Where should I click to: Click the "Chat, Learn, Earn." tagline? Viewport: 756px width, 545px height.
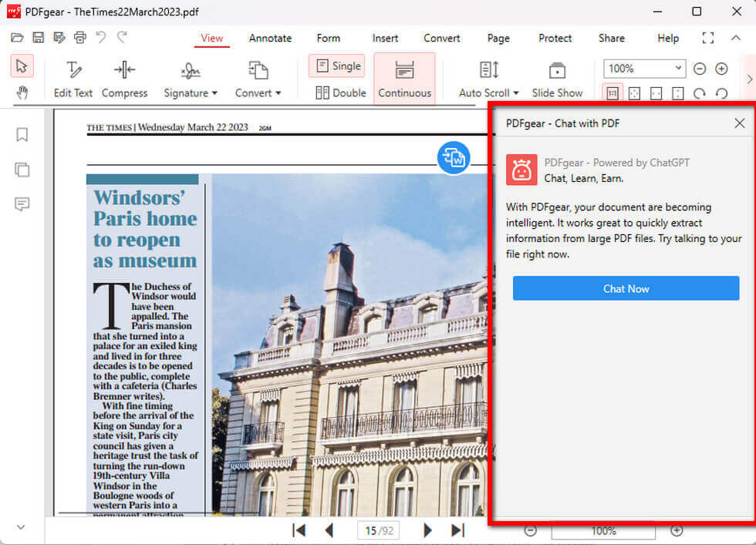584,178
